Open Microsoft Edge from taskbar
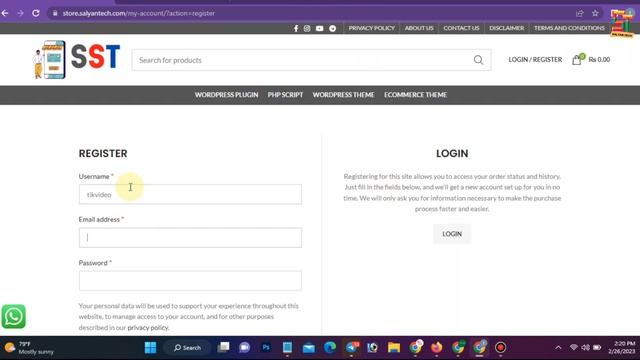This screenshot has width=640, height=360. point(330,347)
